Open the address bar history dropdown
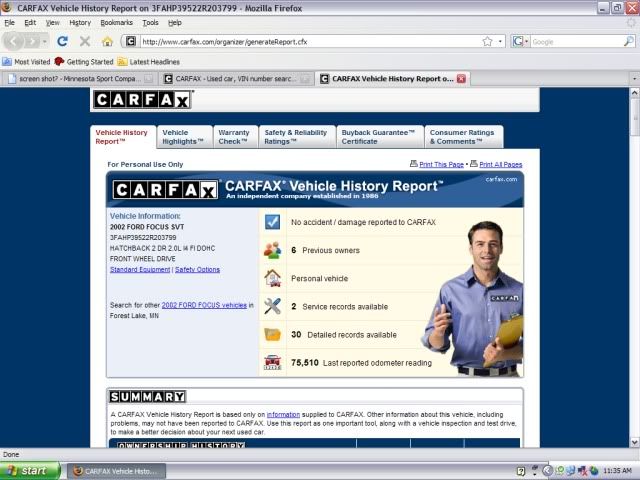Image resolution: width=640 pixels, height=480 pixels. pyautogui.click(x=500, y=42)
